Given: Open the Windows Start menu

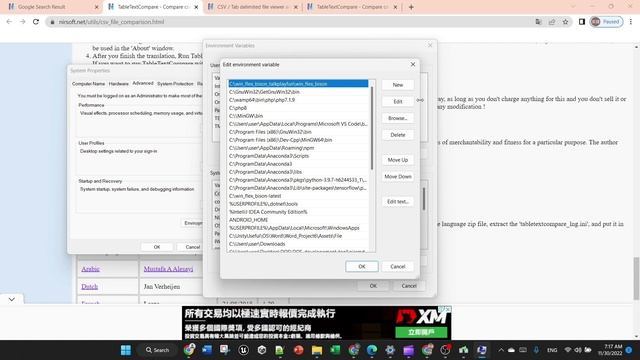Looking at the screenshot, I should tap(126, 350).
